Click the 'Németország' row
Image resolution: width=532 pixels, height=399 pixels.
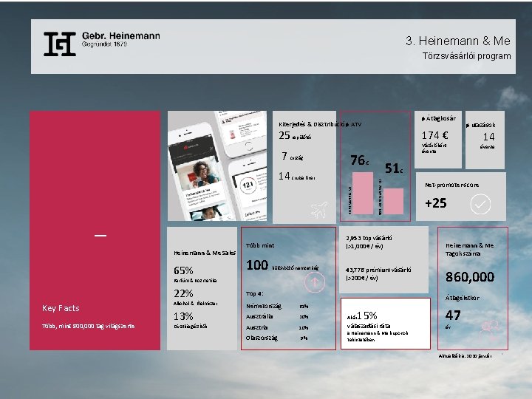pyautogui.click(x=277, y=306)
